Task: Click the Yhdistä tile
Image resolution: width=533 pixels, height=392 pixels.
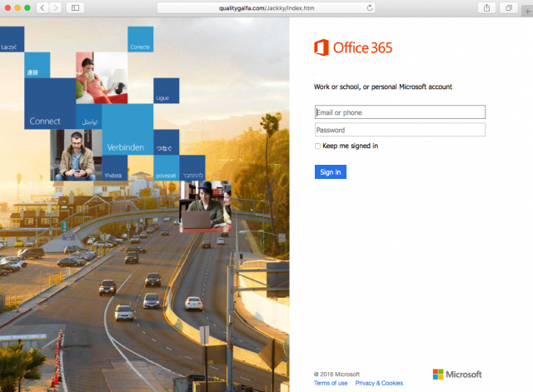Action: (115, 168)
